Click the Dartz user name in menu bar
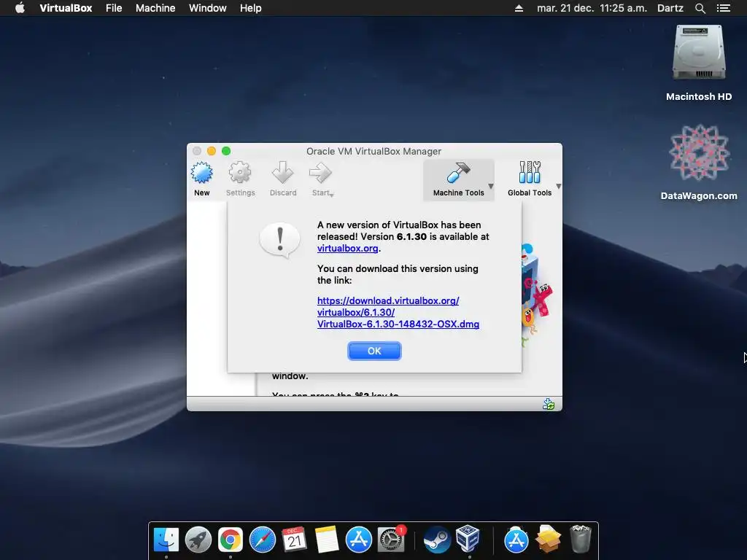 coord(670,8)
